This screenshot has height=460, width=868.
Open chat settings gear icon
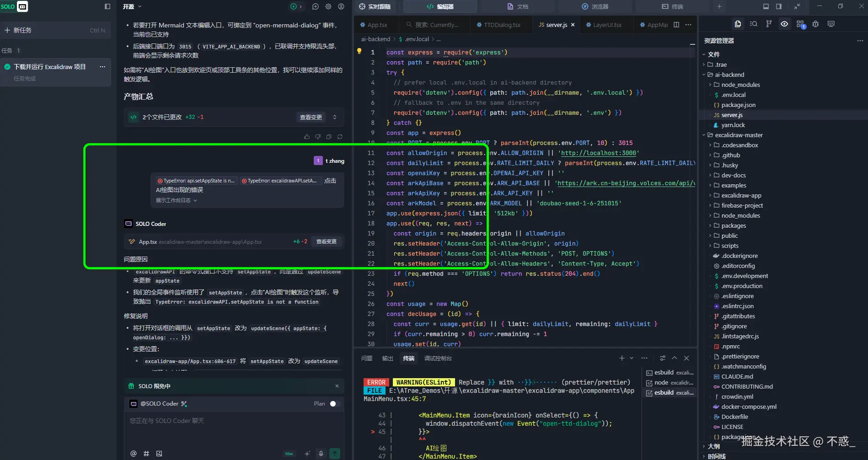click(328, 6)
